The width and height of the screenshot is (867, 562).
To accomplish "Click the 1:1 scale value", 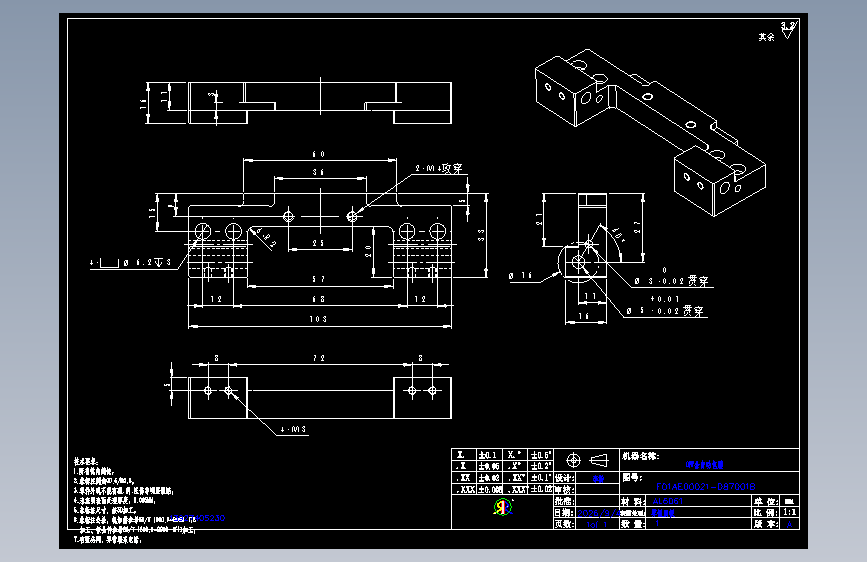I will click(790, 512).
